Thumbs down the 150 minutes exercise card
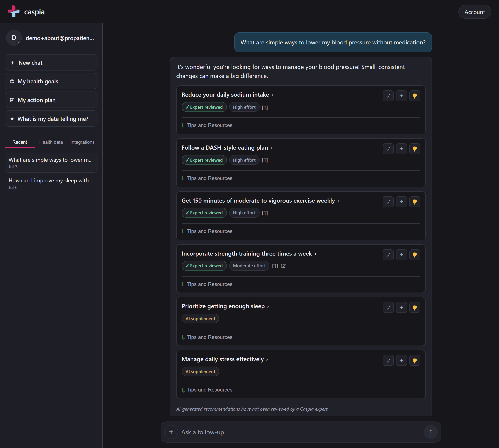499x448 pixels. pos(415,202)
